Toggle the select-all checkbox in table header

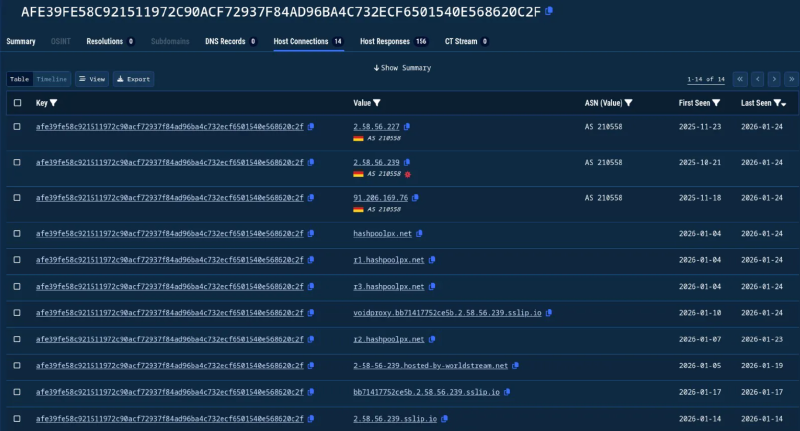[x=17, y=103]
